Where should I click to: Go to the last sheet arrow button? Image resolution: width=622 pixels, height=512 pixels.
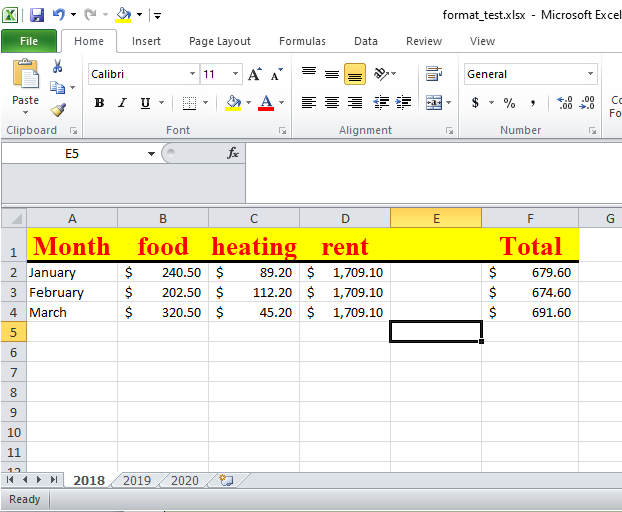54,480
